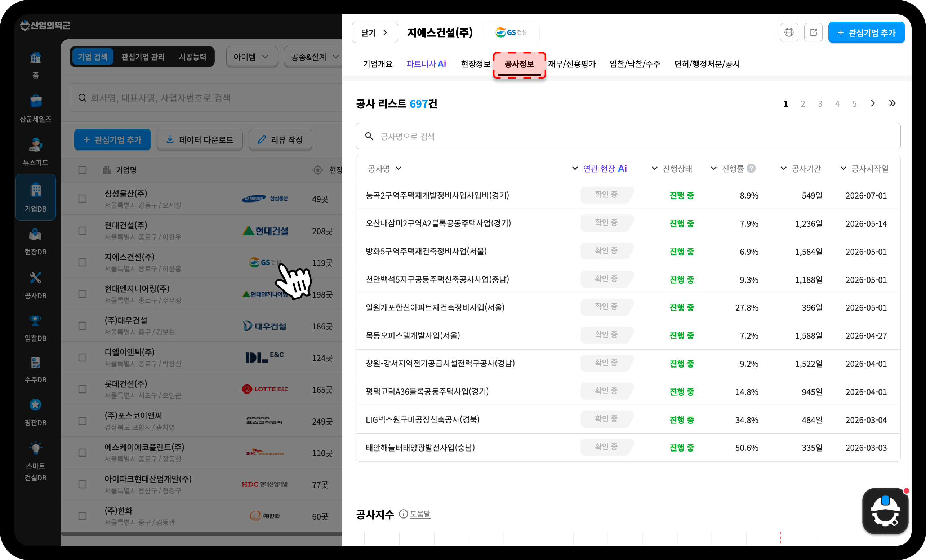Click the 삼성물산 logo in the company list

pos(264,199)
